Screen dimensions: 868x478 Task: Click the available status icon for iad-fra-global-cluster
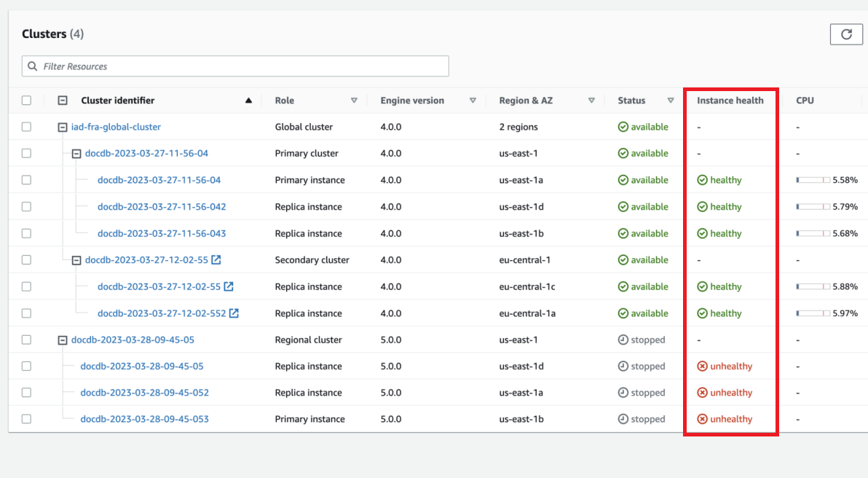(623, 126)
